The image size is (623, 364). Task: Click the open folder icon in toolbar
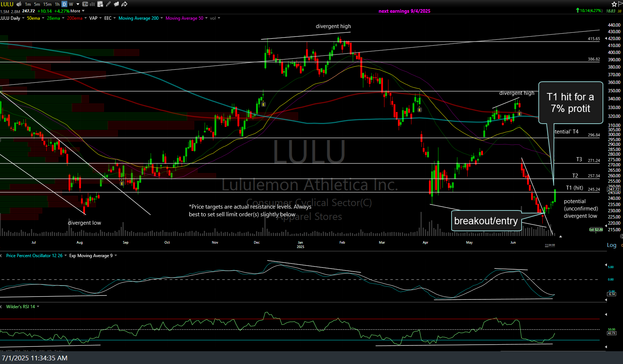116,4
